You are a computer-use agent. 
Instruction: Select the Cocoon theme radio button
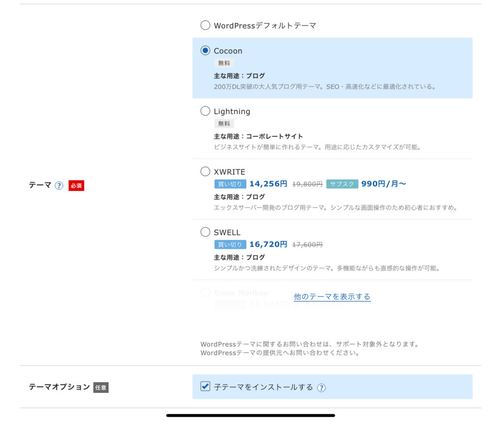click(x=205, y=51)
